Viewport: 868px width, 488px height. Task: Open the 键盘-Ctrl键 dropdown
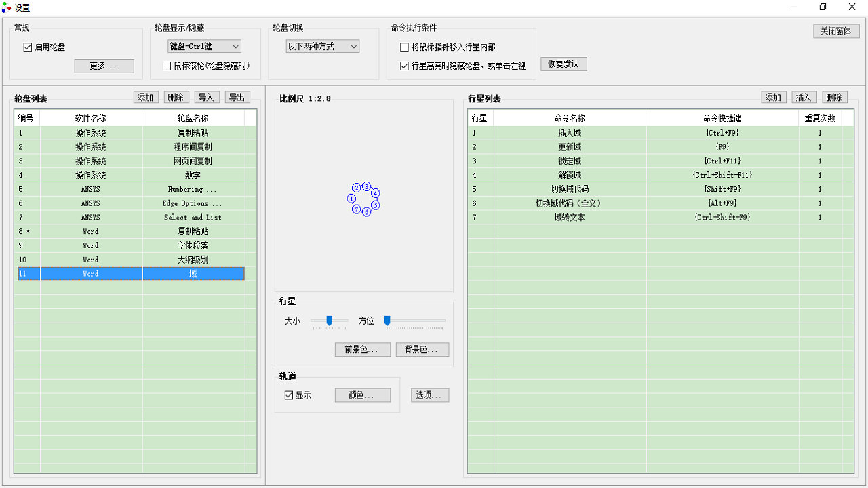(x=203, y=46)
